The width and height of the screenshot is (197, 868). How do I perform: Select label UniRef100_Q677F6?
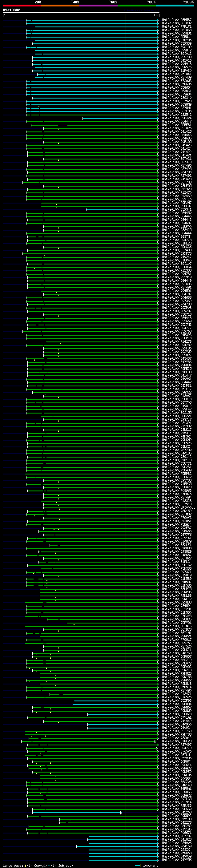176,535
